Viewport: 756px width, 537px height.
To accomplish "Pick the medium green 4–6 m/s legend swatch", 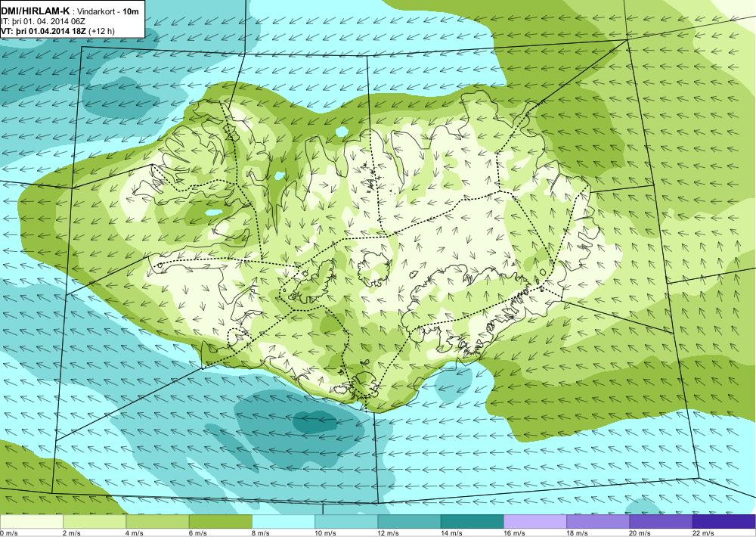I will 158,522.
